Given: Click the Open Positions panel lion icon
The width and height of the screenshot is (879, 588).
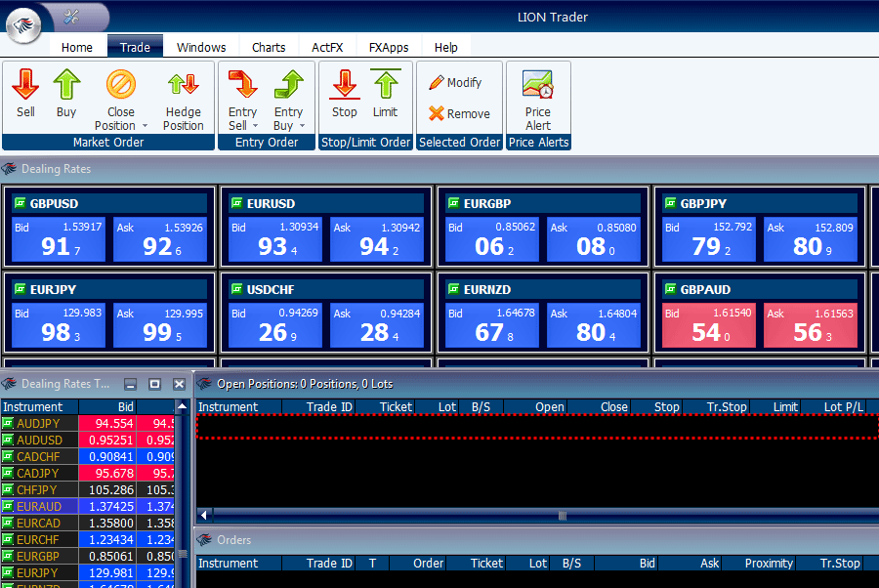Looking at the screenshot, I should 204,384.
